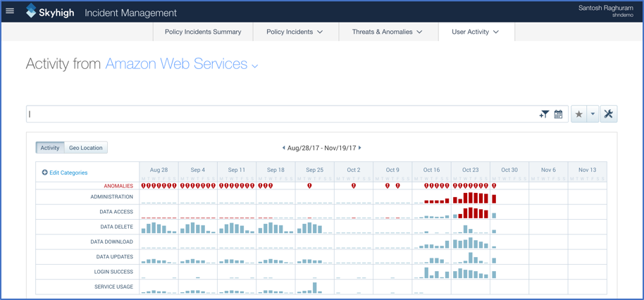644x300 pixels.
Task: Open Policy Incidents Summary tab
Action: point(203,32)
